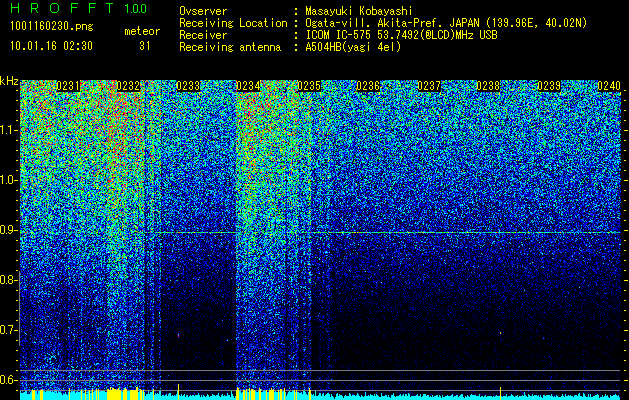Click the 0238 time marker

click(489, 86)
